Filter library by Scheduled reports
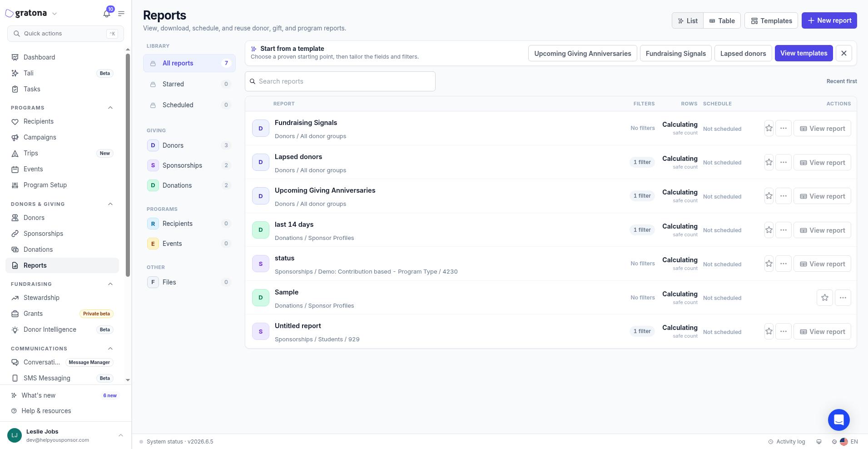 (x=189, y=105)
